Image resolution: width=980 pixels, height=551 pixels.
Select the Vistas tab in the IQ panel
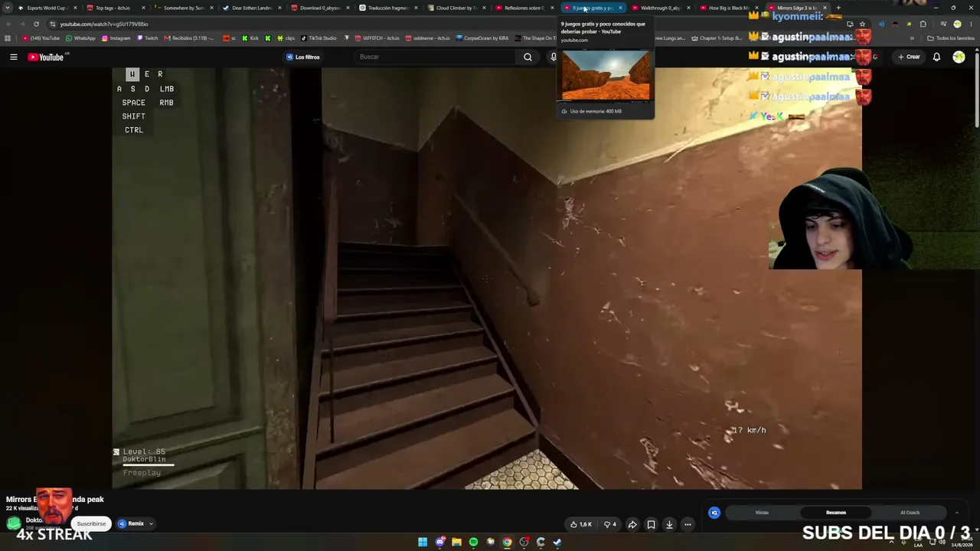[x=762, y=513]
